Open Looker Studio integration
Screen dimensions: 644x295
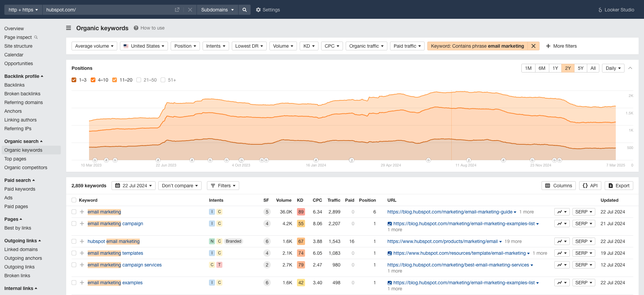pyautogui.click(x=616, y=10)
